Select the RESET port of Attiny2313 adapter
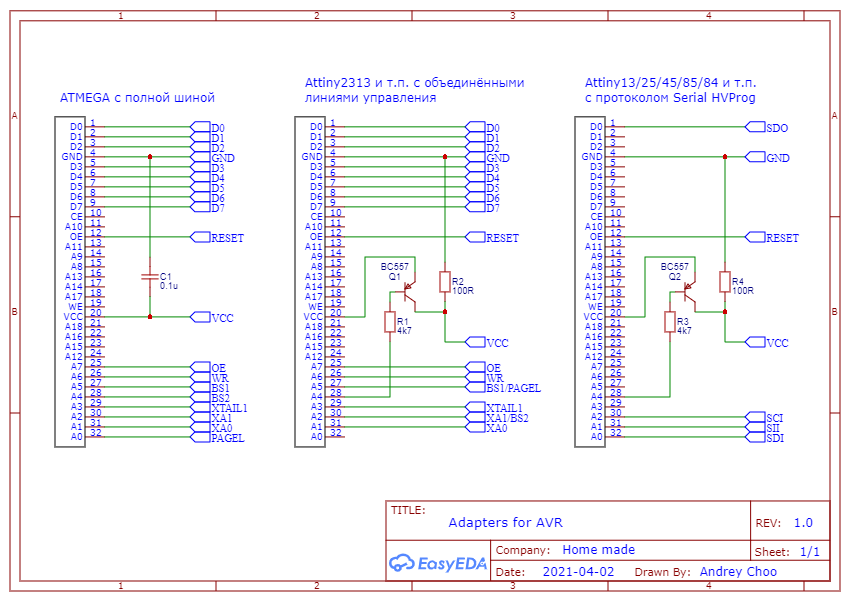The height and width of the screenshot is (601, 850). (x=492, y=237)
